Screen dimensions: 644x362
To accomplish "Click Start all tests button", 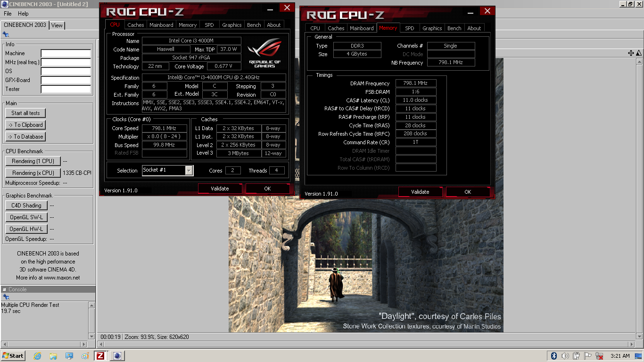I will [26, 113].
